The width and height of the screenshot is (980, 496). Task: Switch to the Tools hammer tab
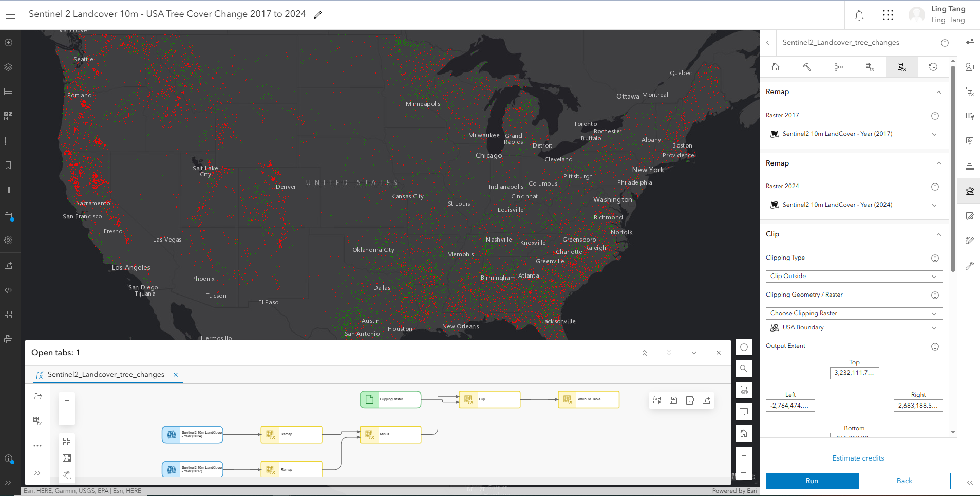807,67
